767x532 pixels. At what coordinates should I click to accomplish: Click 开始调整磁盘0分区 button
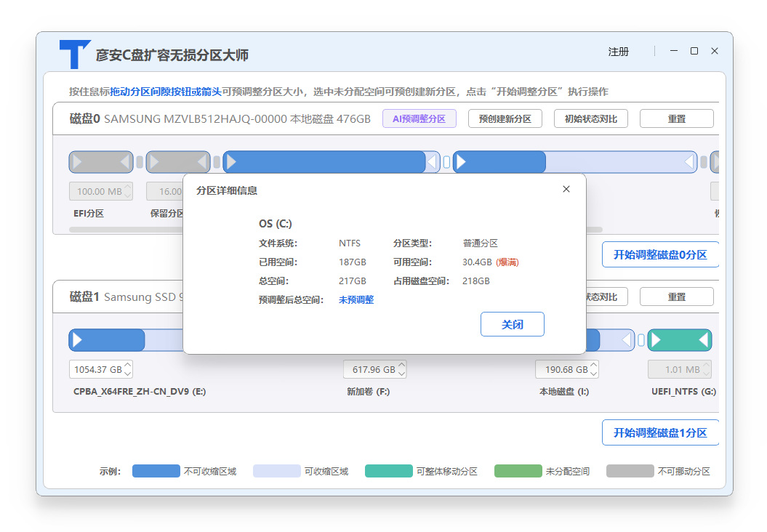point(660,255)
